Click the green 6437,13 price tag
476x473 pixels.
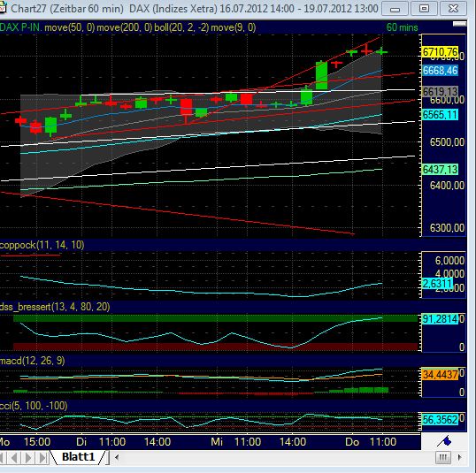click(441, 169)
